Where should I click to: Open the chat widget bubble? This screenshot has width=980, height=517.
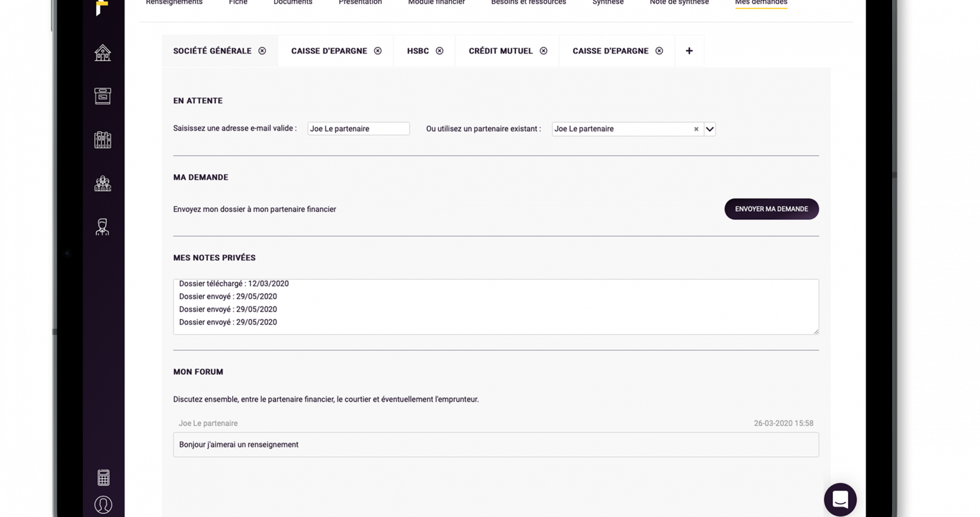click(x=840, y=500)
